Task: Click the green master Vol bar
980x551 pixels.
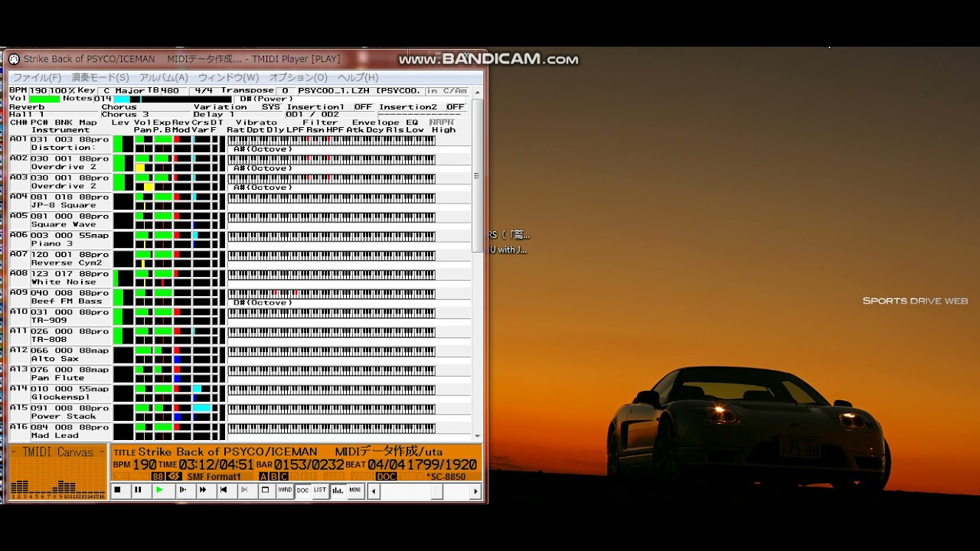Action: point(44,99)
